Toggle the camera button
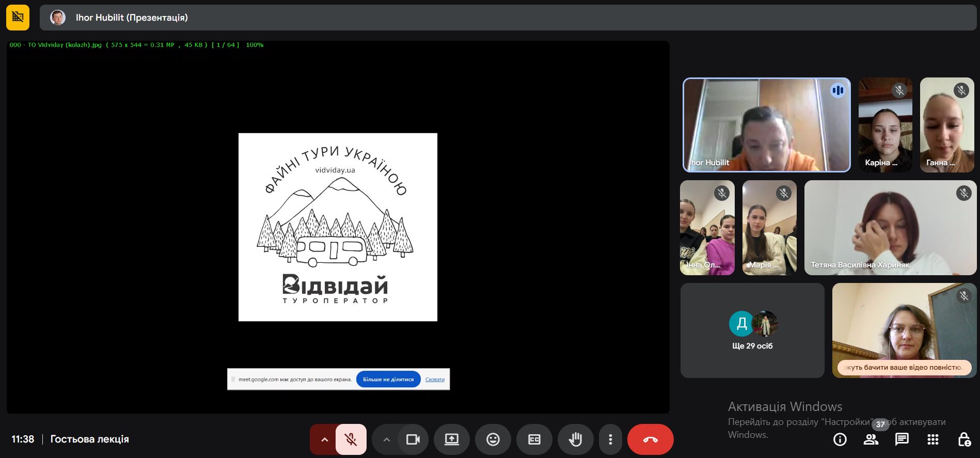Image resolution: width=980 pixels, height=458 pixels. [x=413, y=439]
